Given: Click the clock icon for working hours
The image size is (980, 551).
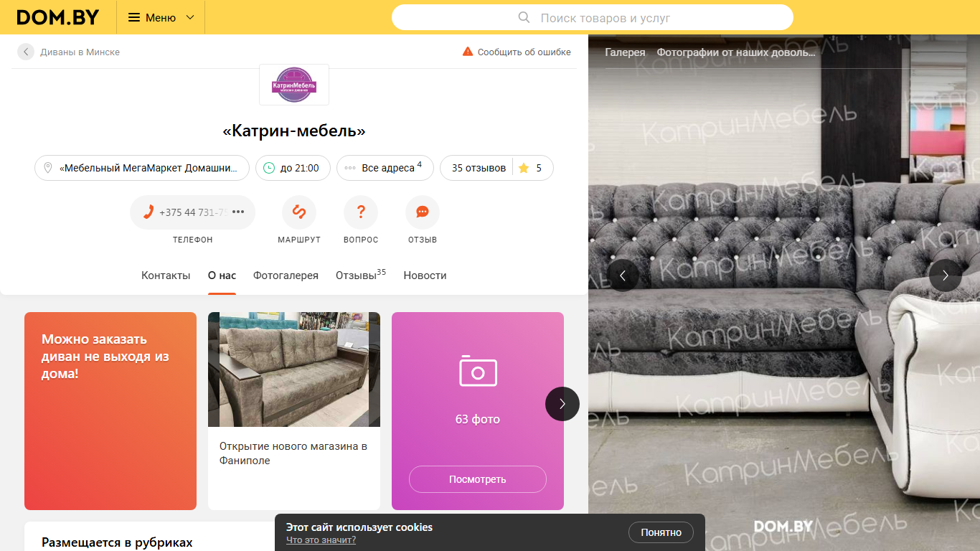Looking at the screenshot, I should (269, 168).
